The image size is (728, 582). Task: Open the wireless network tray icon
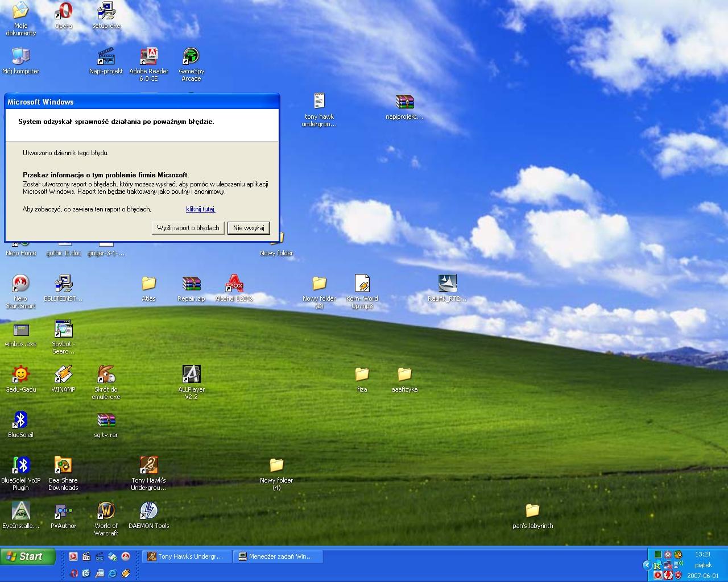coord(679,564)
